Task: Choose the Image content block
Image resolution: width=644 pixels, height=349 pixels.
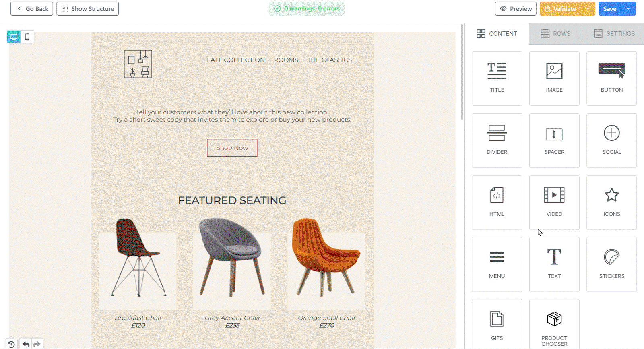Action: pyautogui.click(x=554, y=78)
